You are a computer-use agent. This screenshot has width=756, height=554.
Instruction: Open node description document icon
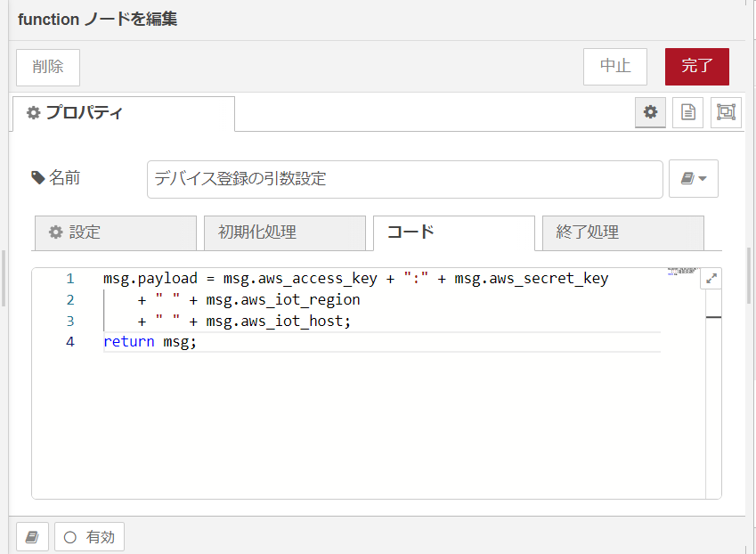pos(688,112)
